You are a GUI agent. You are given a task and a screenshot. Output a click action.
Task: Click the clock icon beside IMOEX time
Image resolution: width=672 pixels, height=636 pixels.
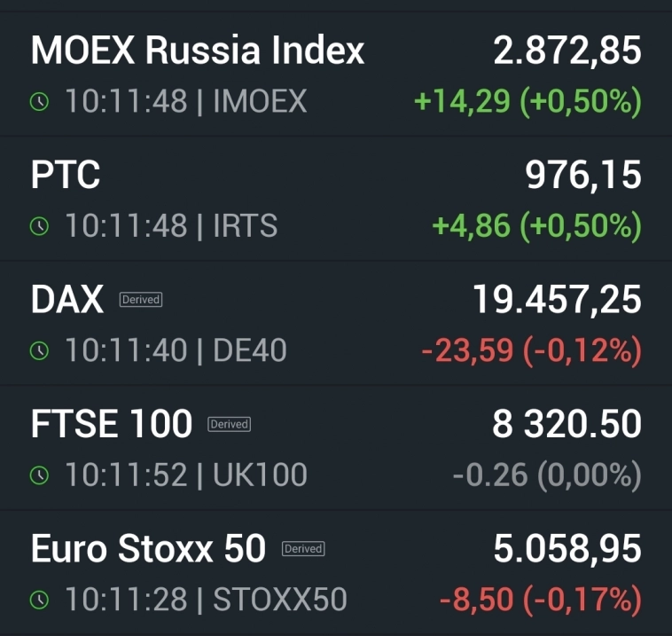(x=39, y=102)
